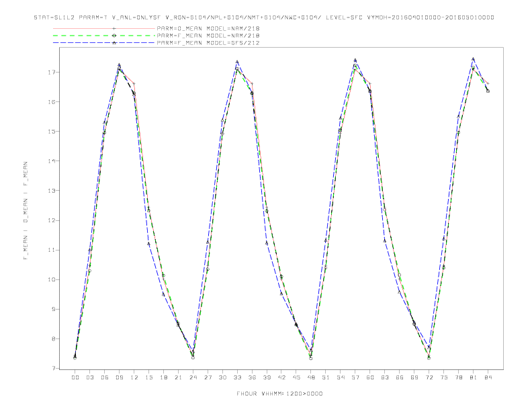Screen dimensions: 532x411
Task: Click y-axis tick label 16
Action: click(x=52, y=101)
